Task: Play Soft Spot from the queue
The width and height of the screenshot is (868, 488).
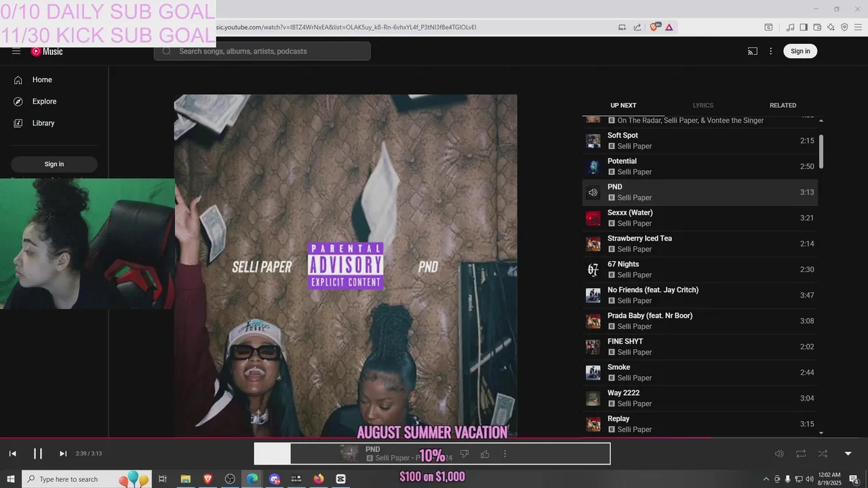Action: pos(700,141)
